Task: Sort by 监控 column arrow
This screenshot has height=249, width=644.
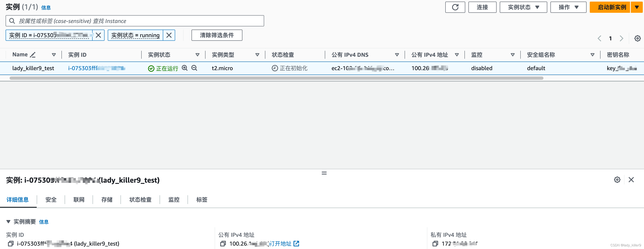Action: 513,55
